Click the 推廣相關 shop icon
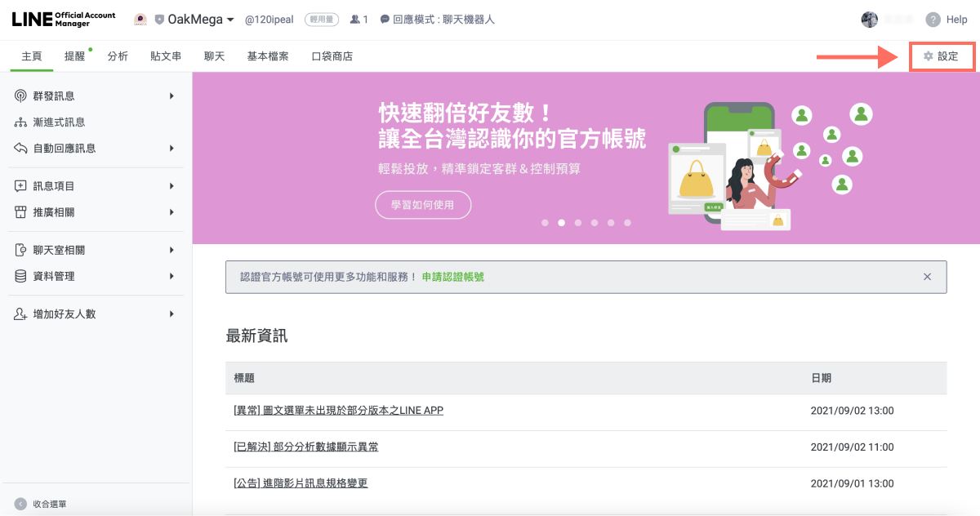The image size is (980, 516). pos(20,212)
